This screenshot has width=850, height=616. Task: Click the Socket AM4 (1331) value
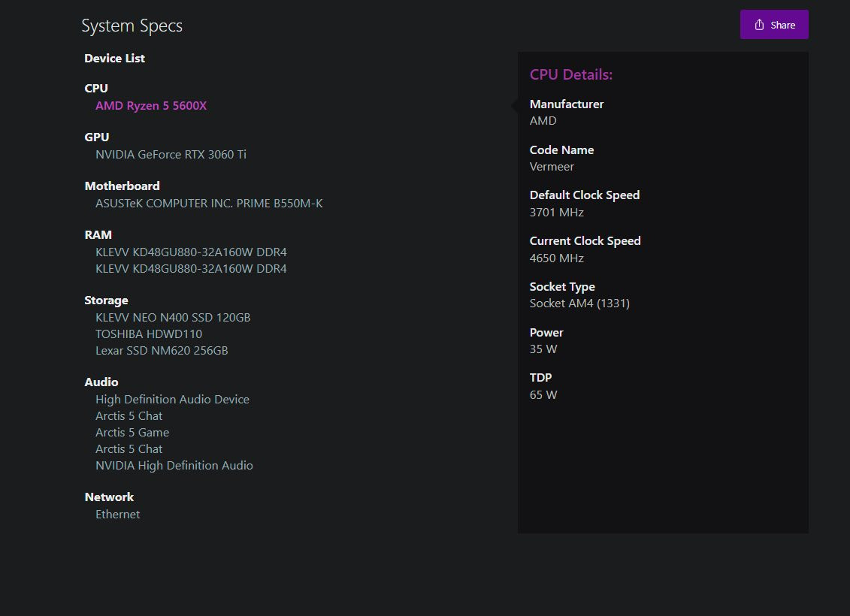coord(579,303)
